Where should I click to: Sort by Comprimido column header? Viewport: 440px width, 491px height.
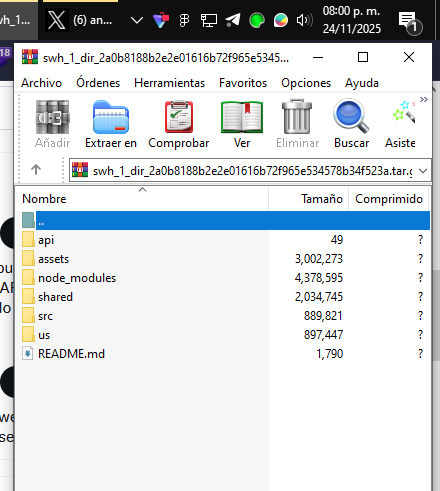389,199
